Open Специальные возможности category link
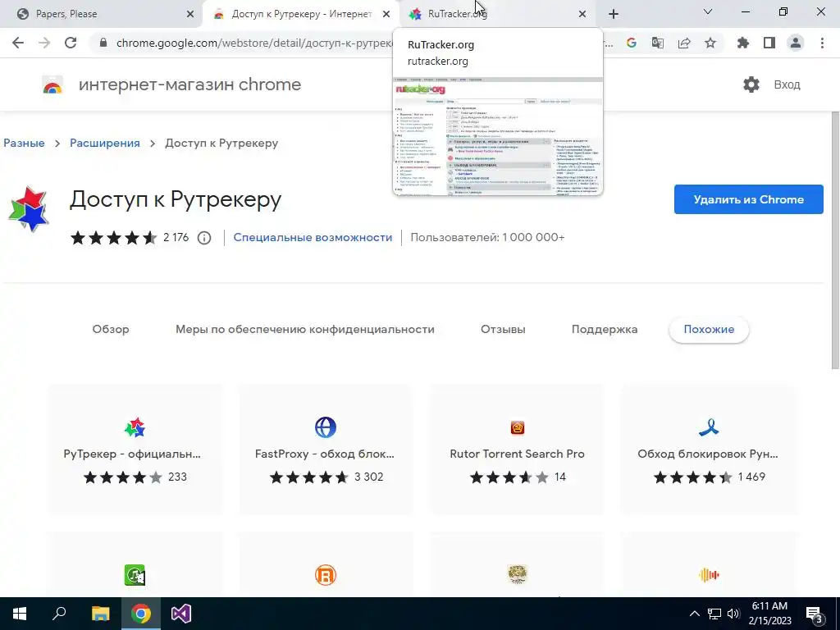 [x=313, y=237]
